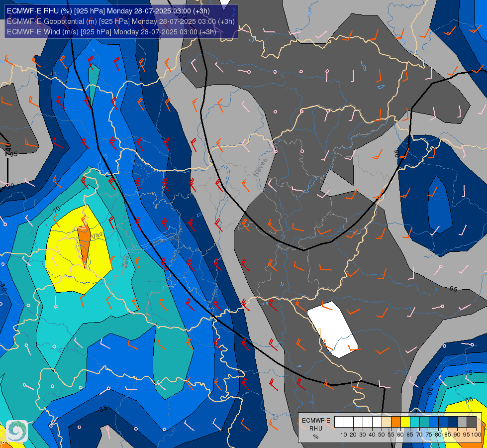Viewport: 487px width, 448px height.
Task: Click the 65 contour label near yellow corner
Action: 469,400
